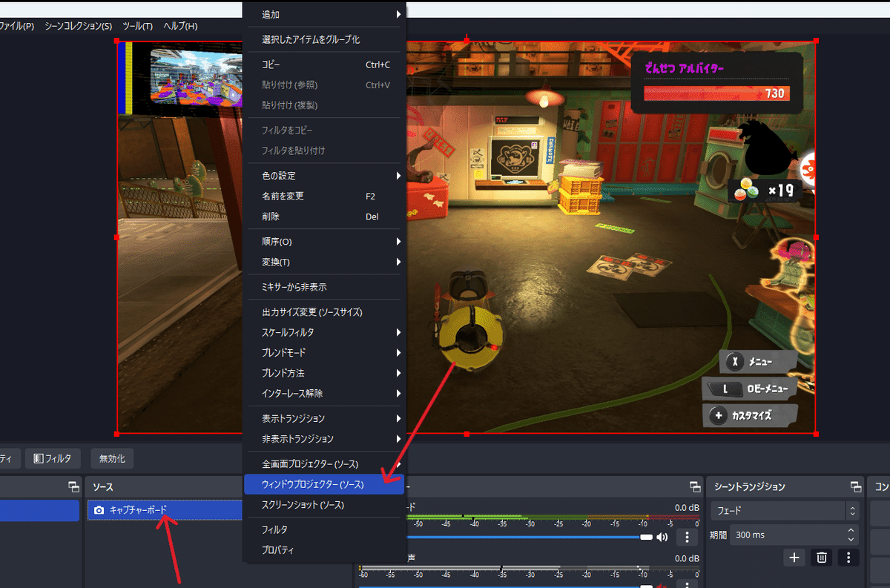This screenshot has height=588, width=890.
Task: Undock the audio mixer panel
Action: (x=694, y=486)
